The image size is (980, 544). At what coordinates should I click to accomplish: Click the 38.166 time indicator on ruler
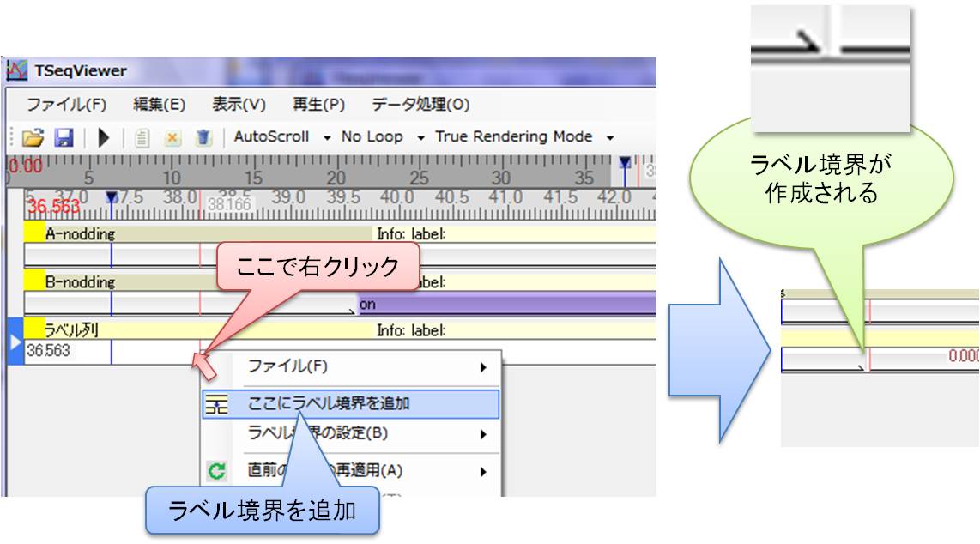click(229, 203)
